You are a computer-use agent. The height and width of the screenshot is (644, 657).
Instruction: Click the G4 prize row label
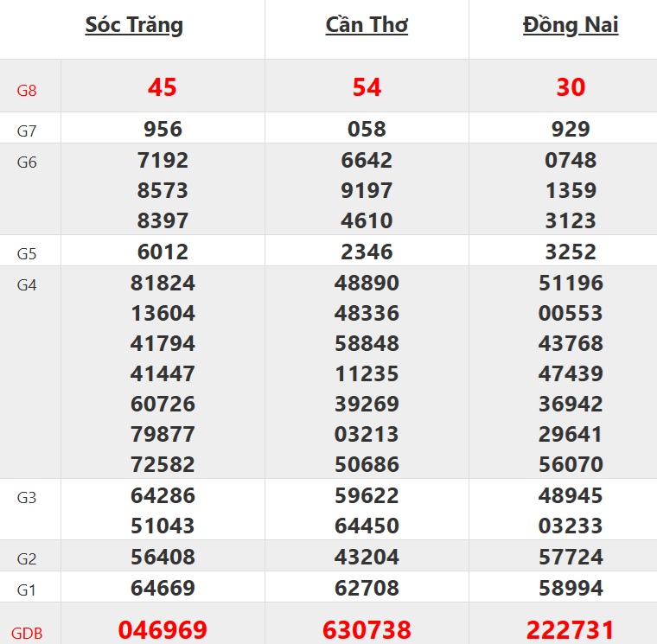[x=27, y=284]
